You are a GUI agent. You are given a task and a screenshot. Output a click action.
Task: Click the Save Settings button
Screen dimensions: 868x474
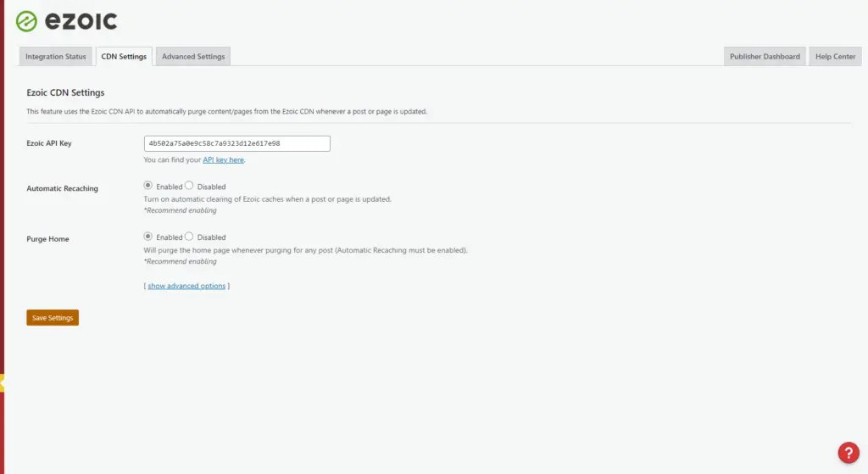(x=53, y=318)
